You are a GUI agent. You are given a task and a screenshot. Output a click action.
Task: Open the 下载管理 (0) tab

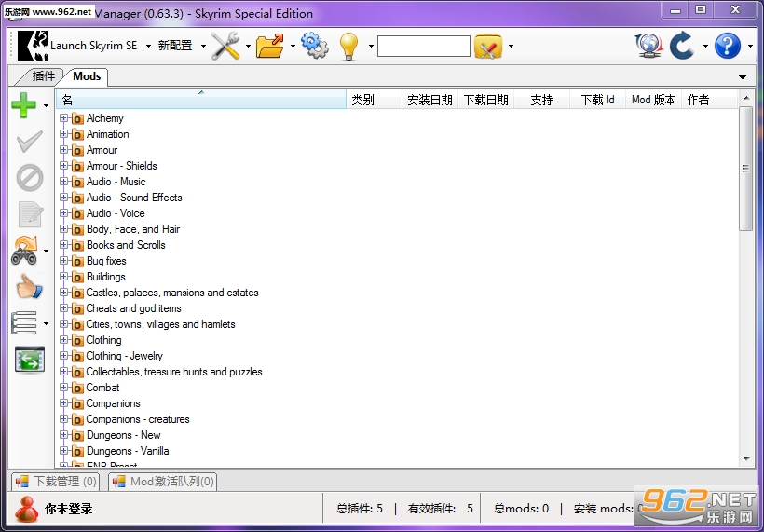(x=56, y=482)
